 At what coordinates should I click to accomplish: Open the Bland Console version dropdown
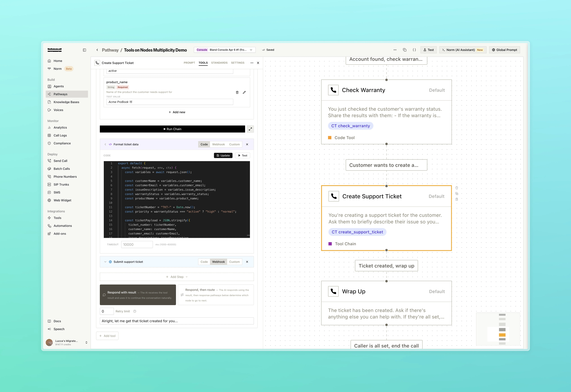pos(251,50)
